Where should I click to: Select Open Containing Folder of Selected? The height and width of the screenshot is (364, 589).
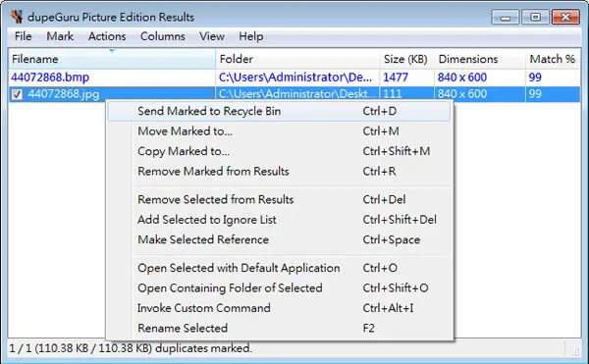pyautogui.click(x=279, y=287)
